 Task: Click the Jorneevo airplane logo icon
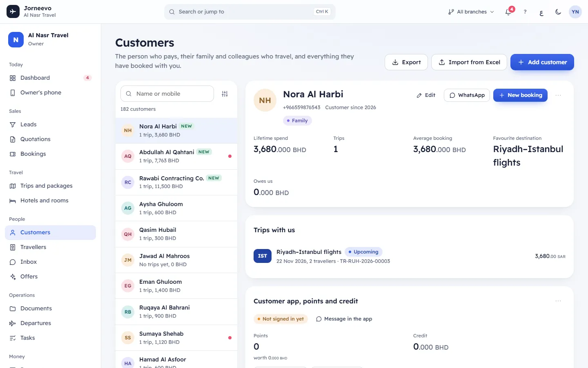coord(13,11)
